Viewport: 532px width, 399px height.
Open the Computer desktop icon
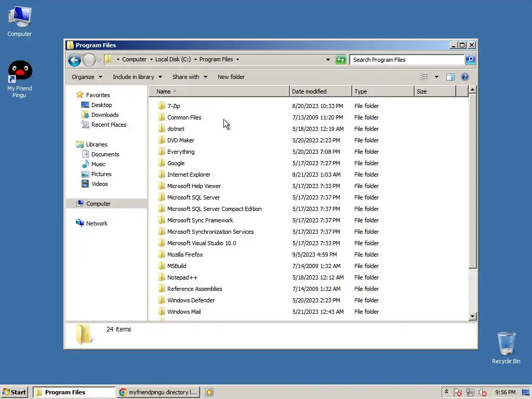coord(20,21)
